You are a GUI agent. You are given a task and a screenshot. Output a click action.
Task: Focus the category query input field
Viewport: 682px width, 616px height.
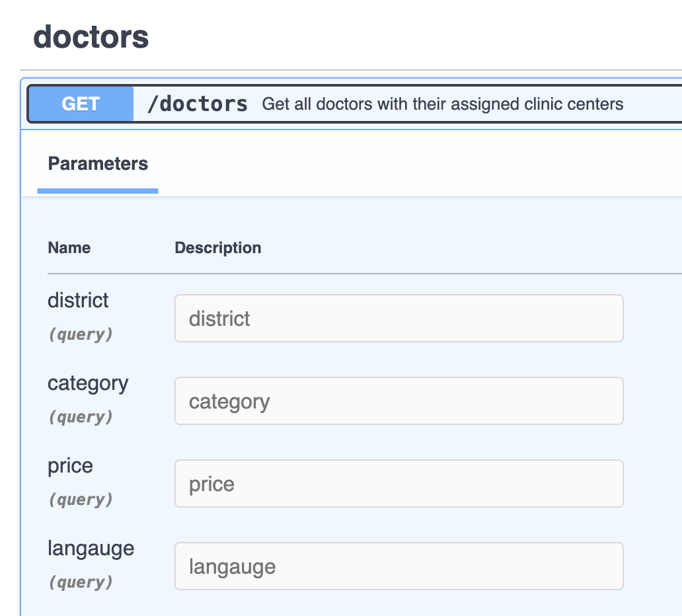[x=398, y=401]
